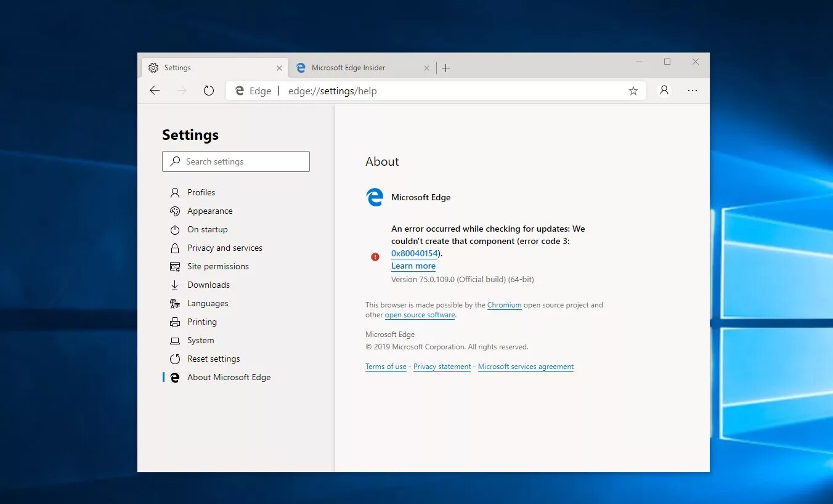Image resolution: width=833 pixels, height=504 pixels.
Task: Open Downloads settings page
Action: tap(208, 285)
